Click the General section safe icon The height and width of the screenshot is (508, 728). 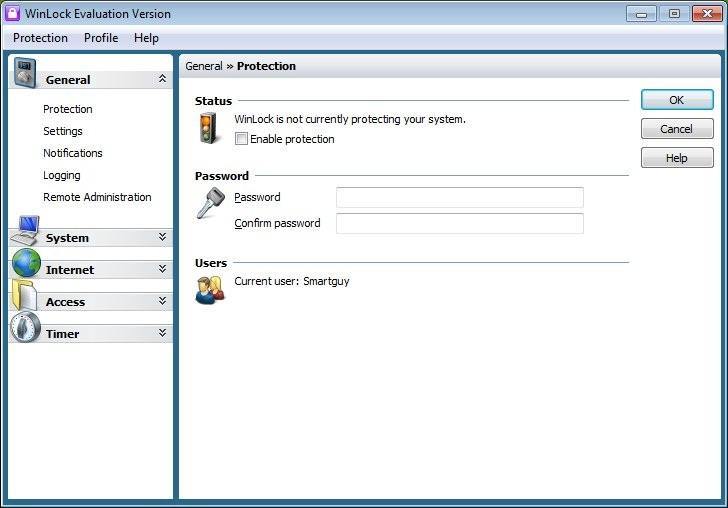pos(25,72)
